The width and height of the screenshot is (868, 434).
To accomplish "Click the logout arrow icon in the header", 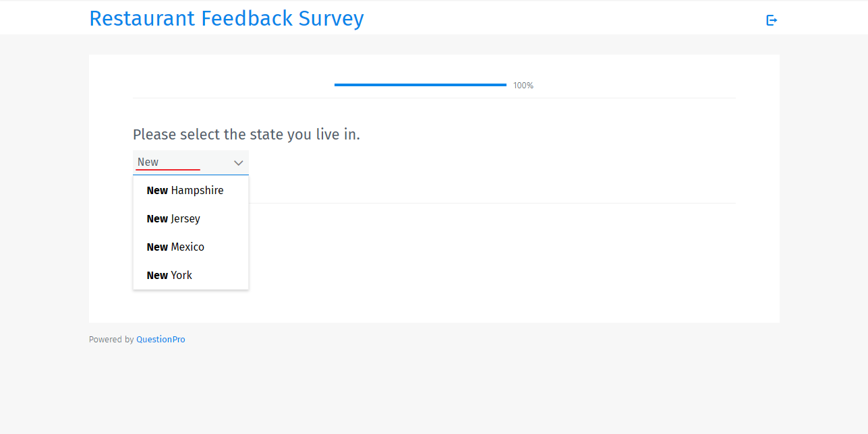I will tap(772, 20).
